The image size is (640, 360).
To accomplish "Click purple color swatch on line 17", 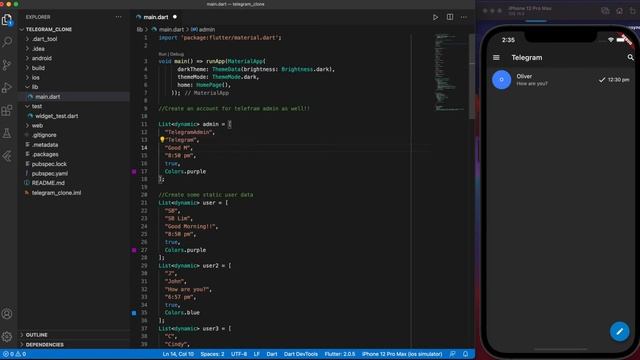I will tap(134, 171).
